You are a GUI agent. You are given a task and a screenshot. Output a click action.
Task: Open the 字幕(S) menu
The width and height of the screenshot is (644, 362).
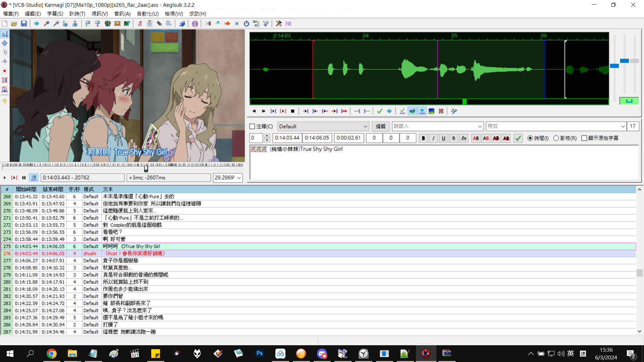point(55,14)
